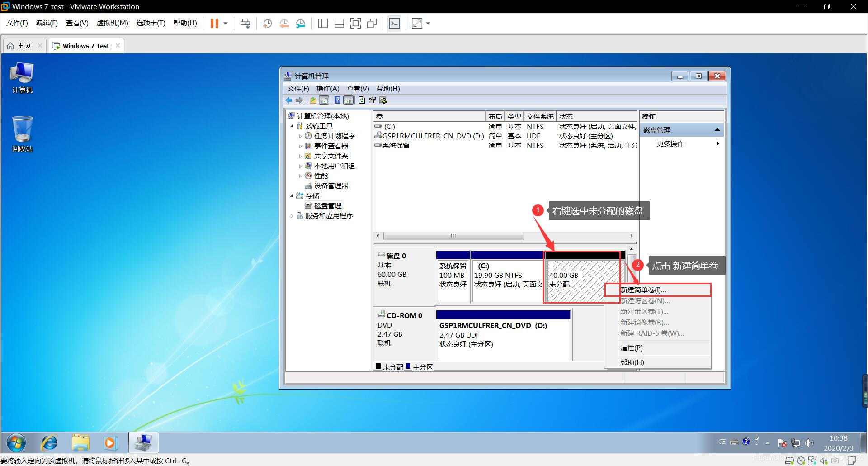Take a snapshot of this virtual machine
This screenshot has width=868, height=466.
pyautogui.click(x=267, y=23)
